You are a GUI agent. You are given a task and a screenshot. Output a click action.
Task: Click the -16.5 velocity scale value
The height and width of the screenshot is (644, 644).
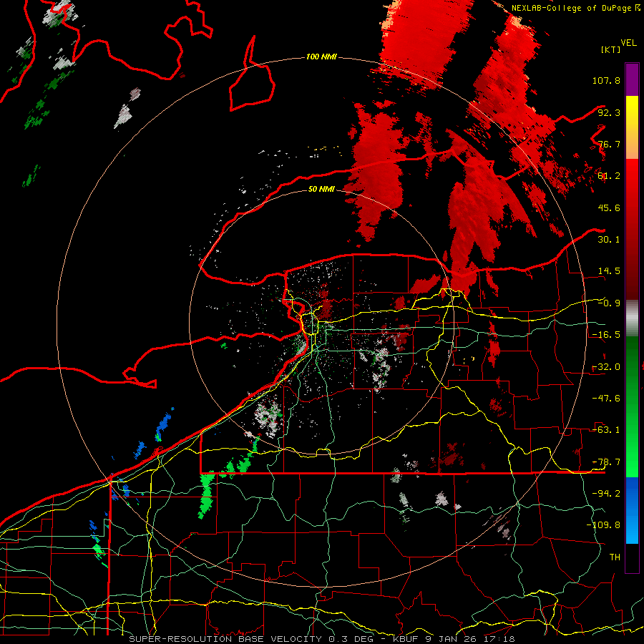point(606,335)
